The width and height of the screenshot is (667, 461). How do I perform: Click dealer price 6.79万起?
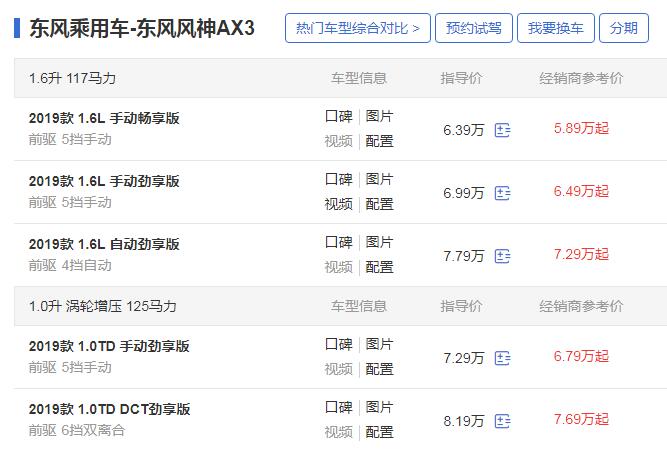click(x=581, y=356)
